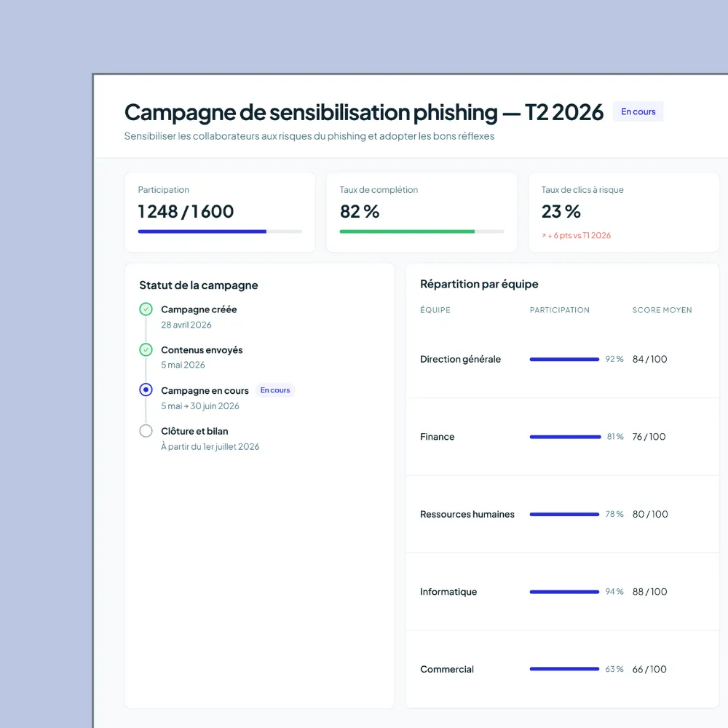
Task: Click the Campagne en cours step label
Action: click(x=205, y=391)
